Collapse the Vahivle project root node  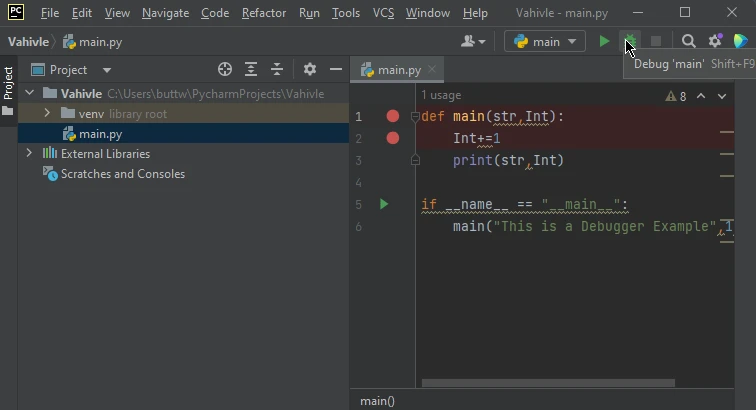pyautogui.click(x=29, y=93)
